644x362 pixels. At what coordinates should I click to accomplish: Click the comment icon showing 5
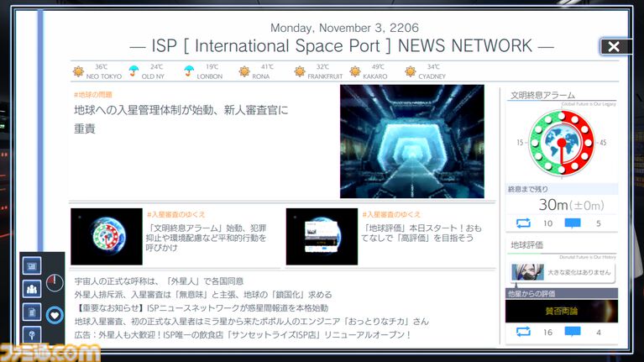click(x=573, y=223)
